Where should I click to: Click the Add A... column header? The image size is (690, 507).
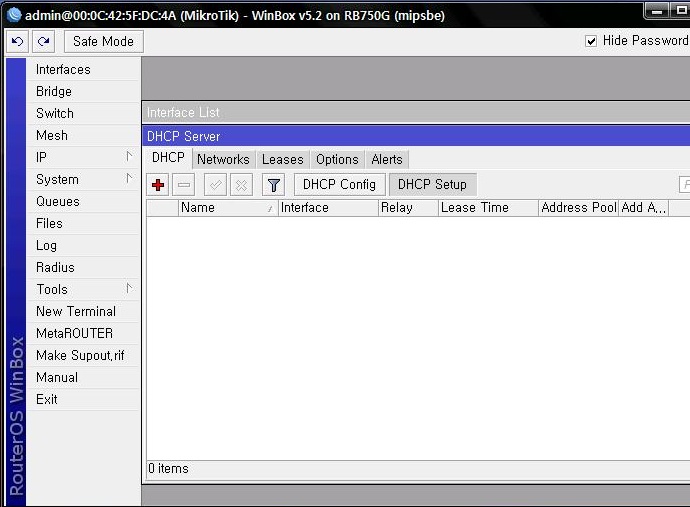644,208
